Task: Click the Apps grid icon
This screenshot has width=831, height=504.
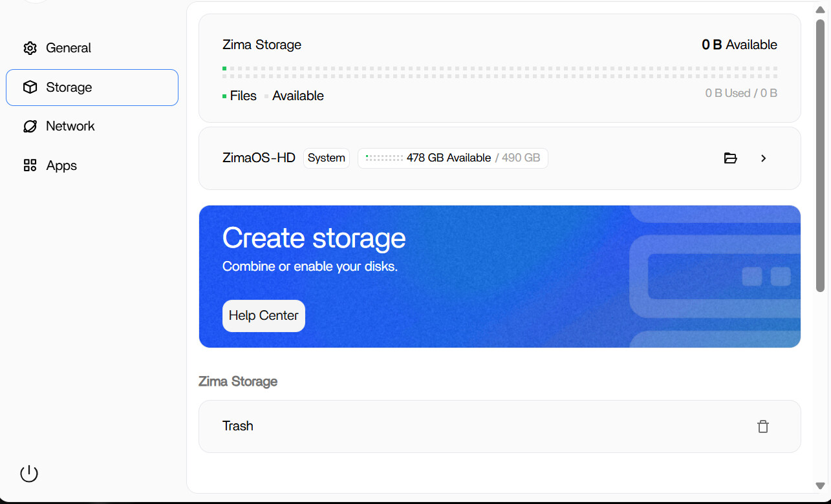Action: coord(30,165)
